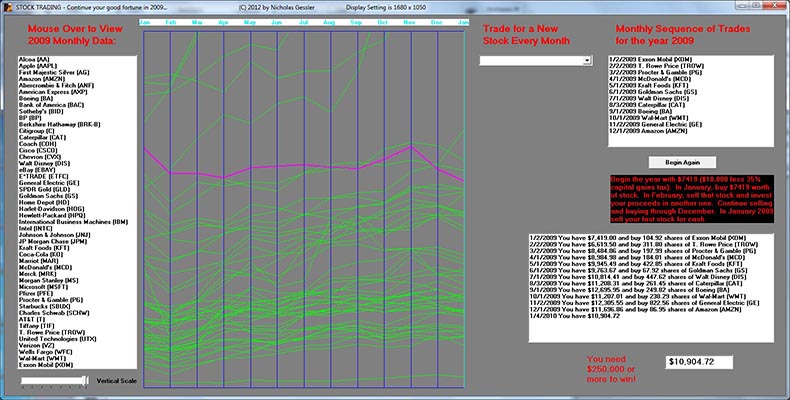The image size is (790, 400).
Task: Select AT&T (T) in the stock list
Action: pyautogui.click(x=32, y=319)
